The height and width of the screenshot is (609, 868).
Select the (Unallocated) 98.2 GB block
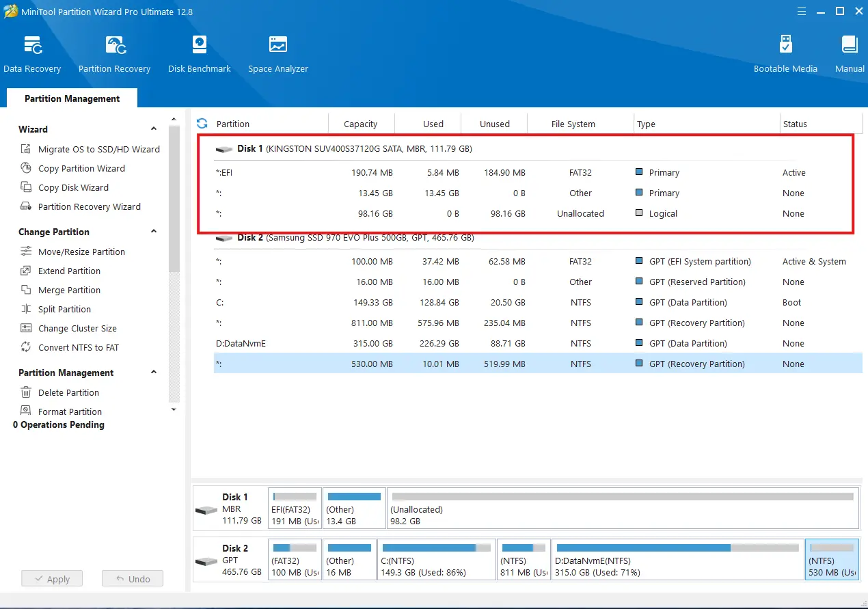pyautogui.click(x=622, y=508)
